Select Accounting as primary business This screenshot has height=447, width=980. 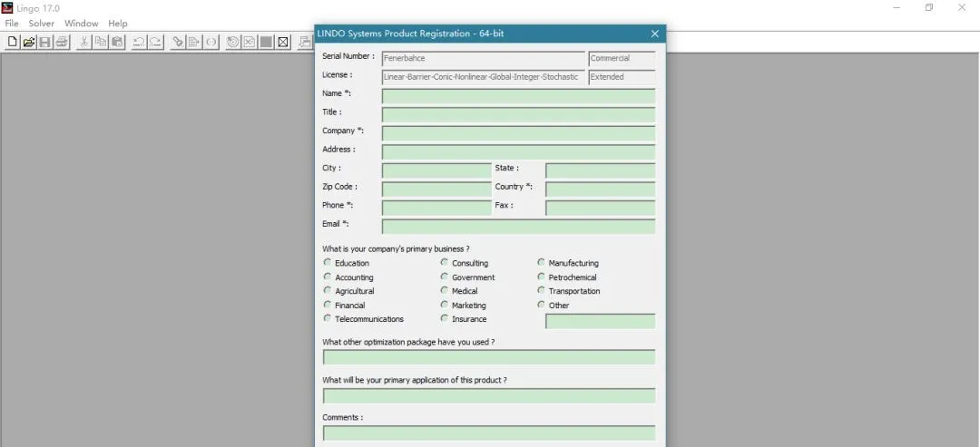point(328,277)
